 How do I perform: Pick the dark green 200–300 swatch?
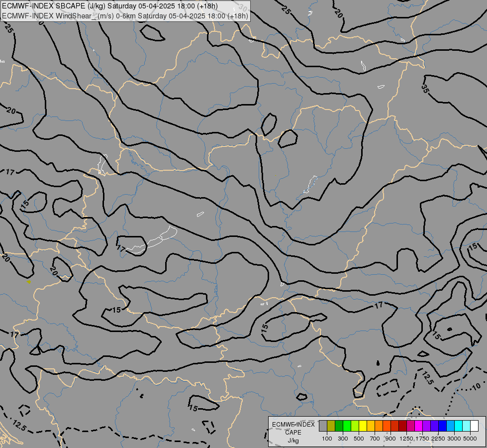pos(339,426)
